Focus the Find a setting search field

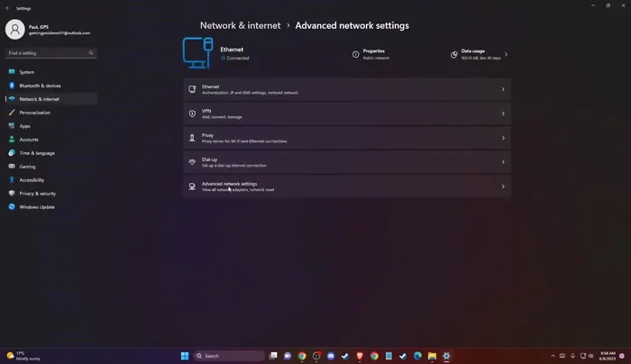click(x=50, y=53)
